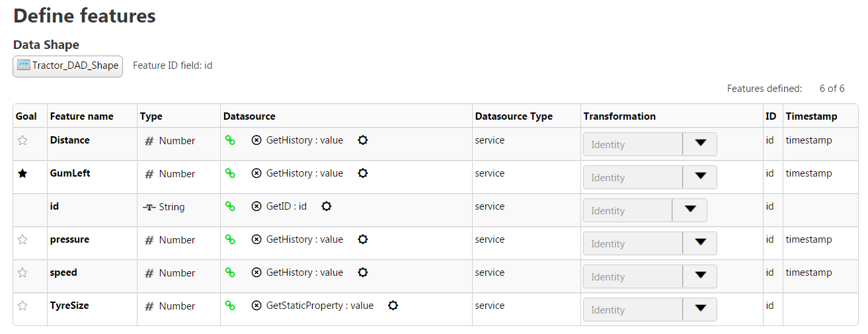Set speed as the goal feature
The height and width of the screenshot is (334, 868).
pyautogui.click(x=22, y=272)
